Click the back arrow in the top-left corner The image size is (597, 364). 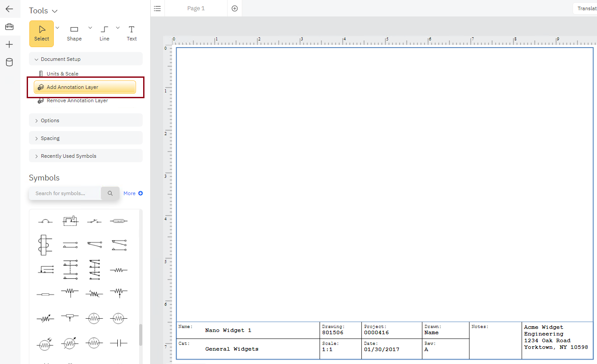pyautogui.click(x=9, y=9)
